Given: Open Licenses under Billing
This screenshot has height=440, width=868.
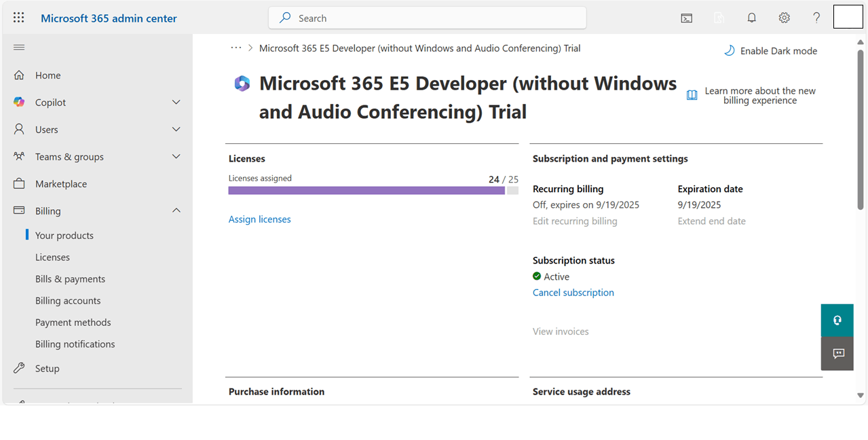Looking at the screenshot, I should click(52, 257).
